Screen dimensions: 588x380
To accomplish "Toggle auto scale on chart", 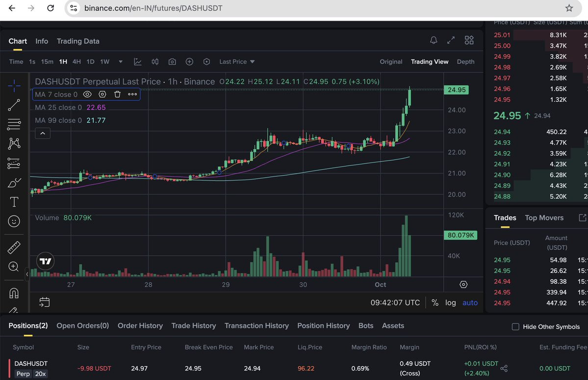I will [470, 302].
